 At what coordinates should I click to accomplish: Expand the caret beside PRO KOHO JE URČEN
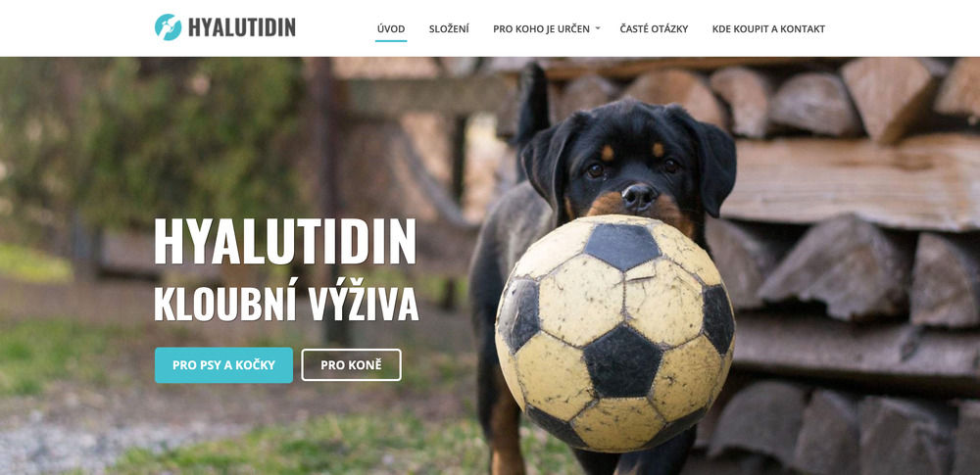point(598,28)
